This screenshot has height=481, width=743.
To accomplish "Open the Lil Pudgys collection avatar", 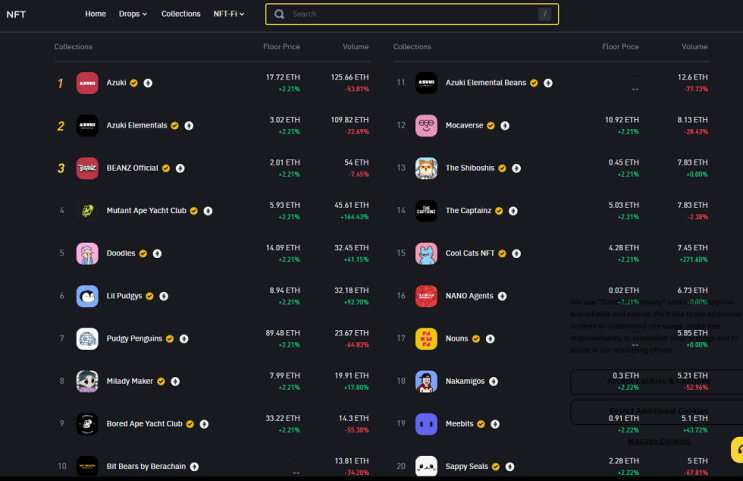I will coord(87,296).
